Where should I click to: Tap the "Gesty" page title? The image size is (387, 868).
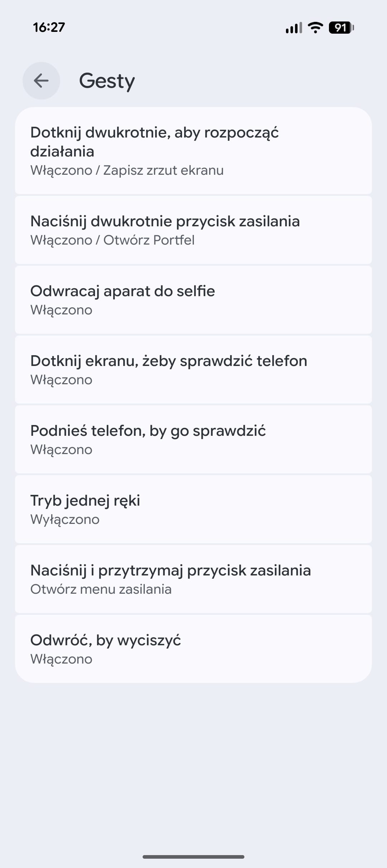pyautogui.click(x=107, y=81)
